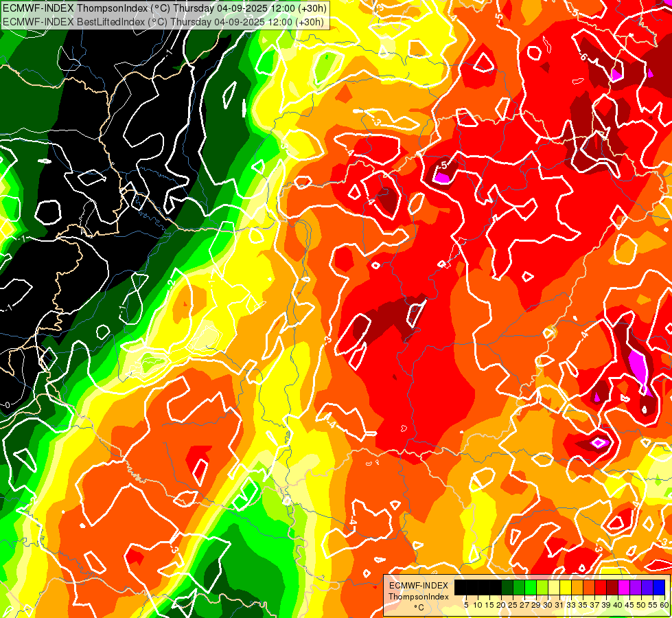Click the bright red 37–39 legend swatch
The width and height of the screenshot is (672, 618).
(601, 587)
